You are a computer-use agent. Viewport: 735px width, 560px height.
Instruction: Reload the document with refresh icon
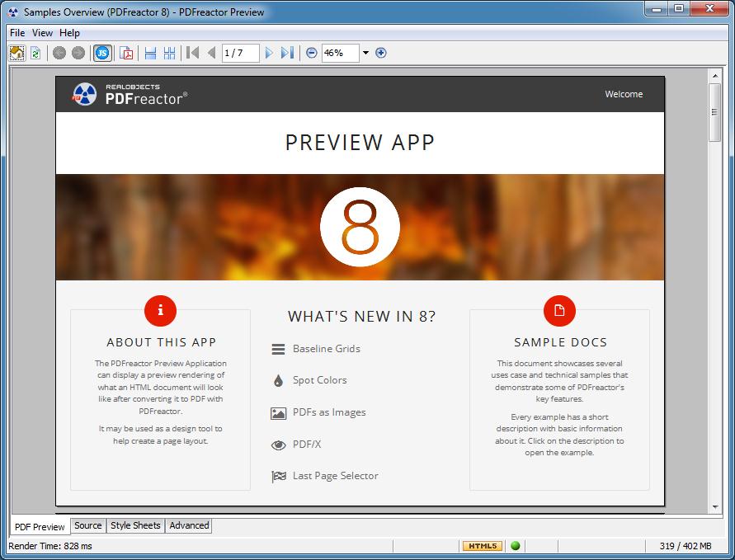point(35,53)
